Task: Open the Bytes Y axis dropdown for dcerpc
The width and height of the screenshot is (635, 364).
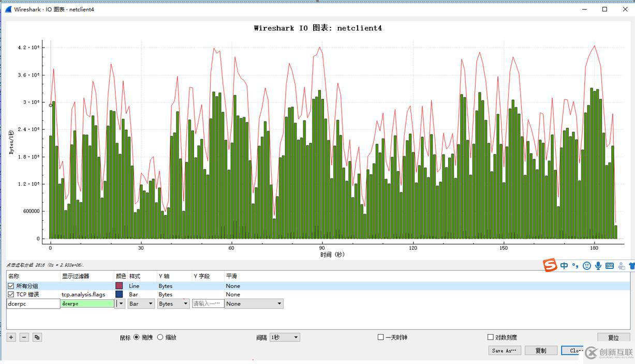Action: pyautogui.click(x=173, y=304)
